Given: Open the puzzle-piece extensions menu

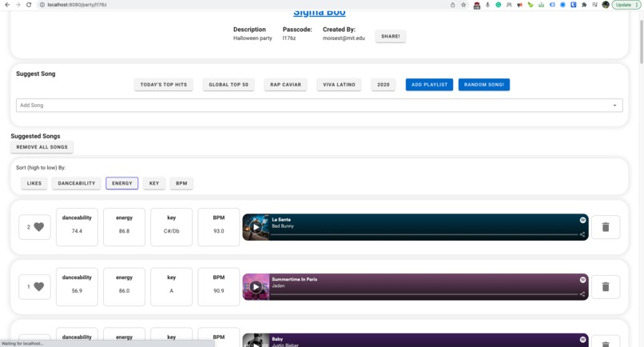Looking at the screenshot, I should click(584, 5).
